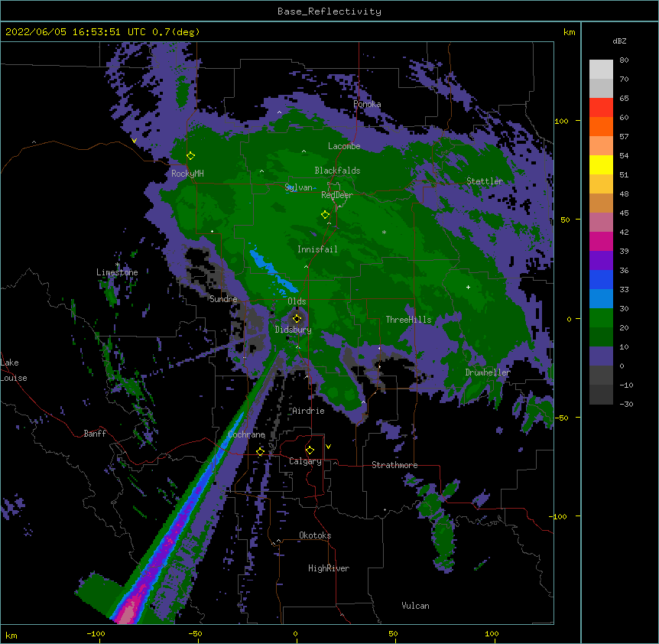Pick the purple 36-39 dBZ legend swatch
The width and height of the screenshot is (659, 644).
coord(601,261)
